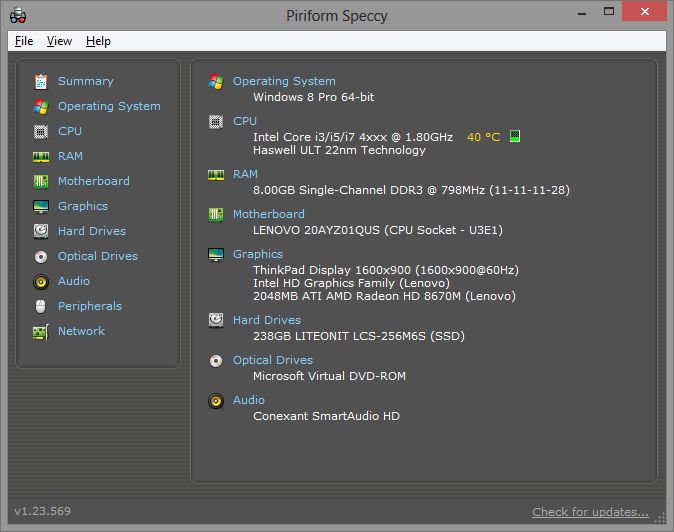Click the 8.00GB Single-Channel DDR3 line
Screen dimensions: 674x532
point(411,190)
